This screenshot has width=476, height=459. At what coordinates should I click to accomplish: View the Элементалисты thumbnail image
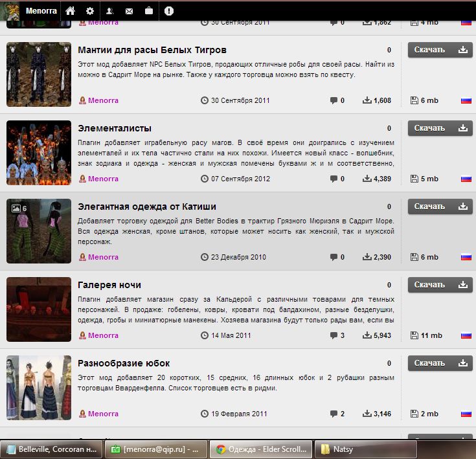coord(39,153)
